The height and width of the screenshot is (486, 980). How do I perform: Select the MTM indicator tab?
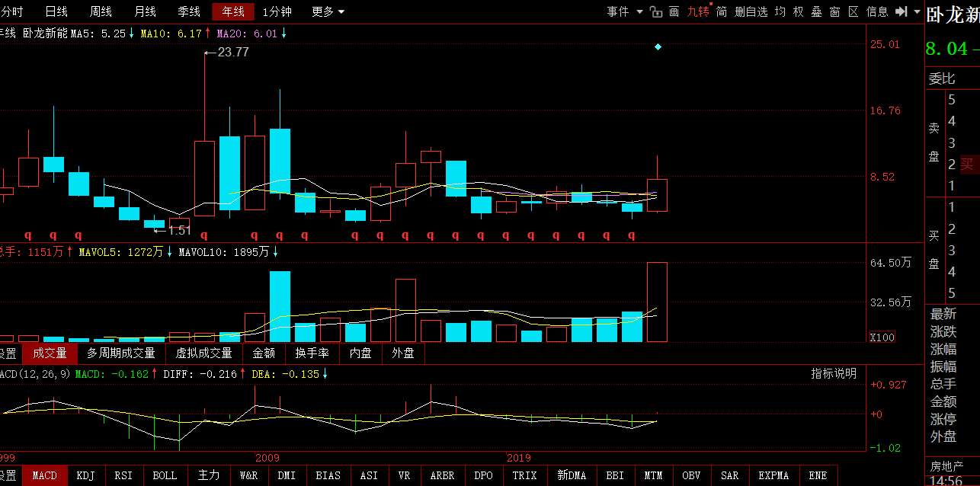click(x=653, y=475)
